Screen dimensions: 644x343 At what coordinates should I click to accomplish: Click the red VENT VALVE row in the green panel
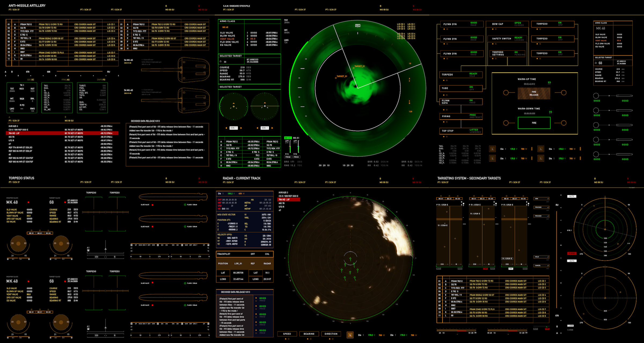[249, 39]
